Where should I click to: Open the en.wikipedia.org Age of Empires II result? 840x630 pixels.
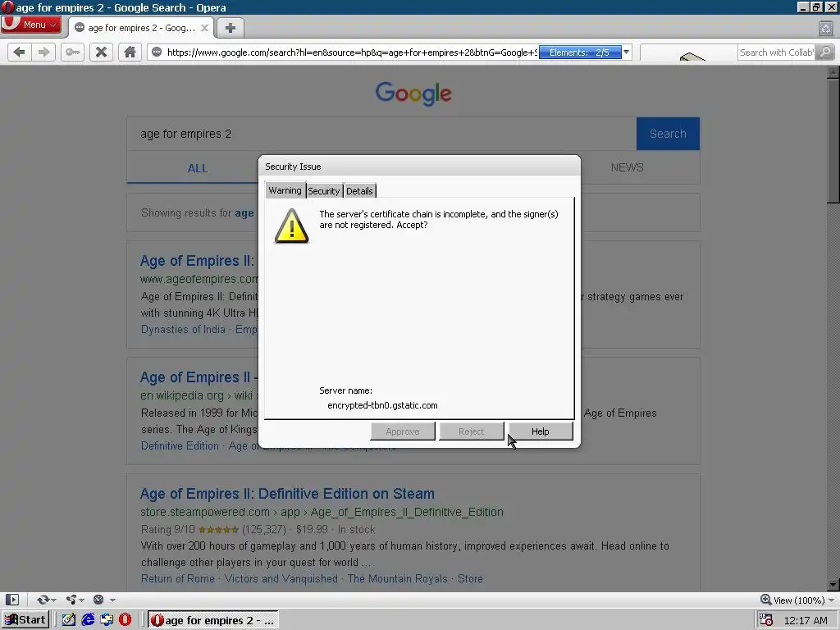(197, 377)
